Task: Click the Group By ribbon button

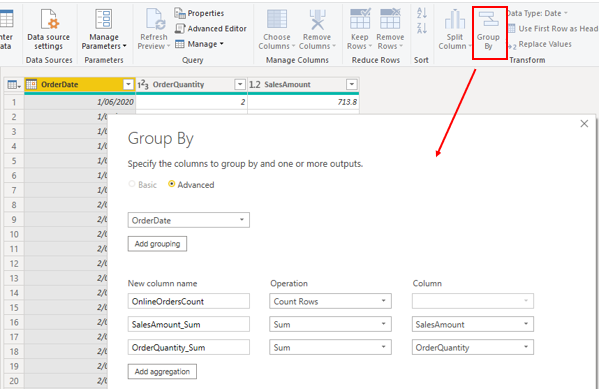Action: pos(488,31)
